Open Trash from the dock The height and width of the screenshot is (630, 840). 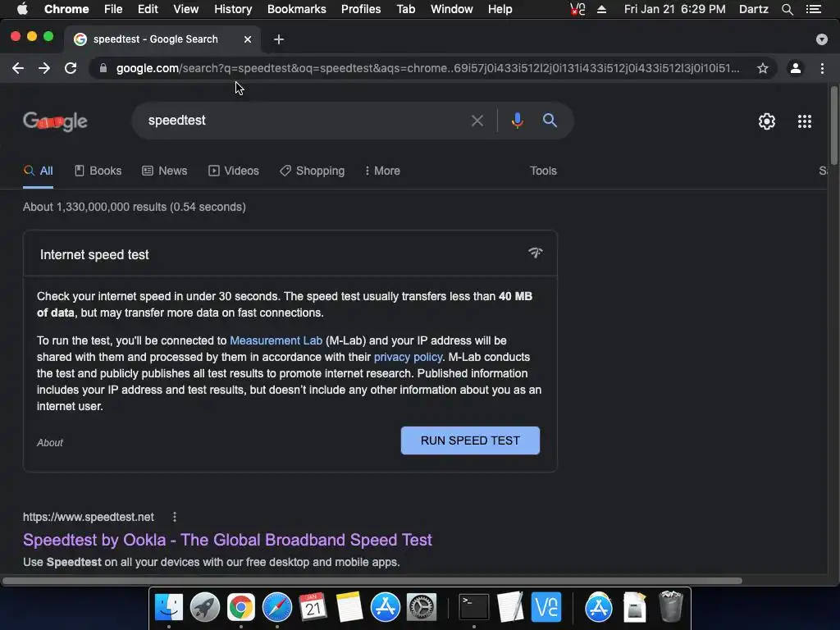coord(671,606)
